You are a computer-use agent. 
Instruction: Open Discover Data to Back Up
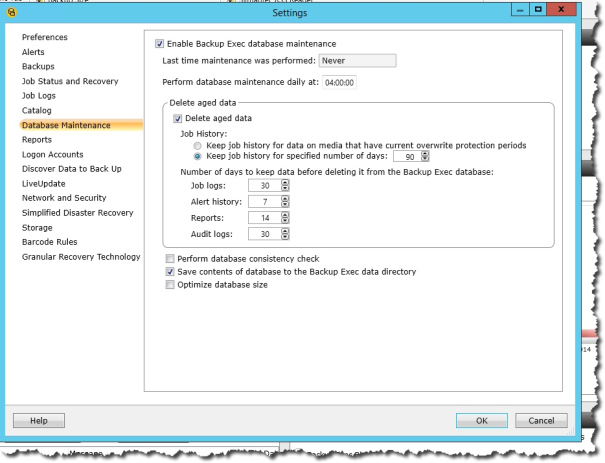pyautogui.click(x=72, y=169)
